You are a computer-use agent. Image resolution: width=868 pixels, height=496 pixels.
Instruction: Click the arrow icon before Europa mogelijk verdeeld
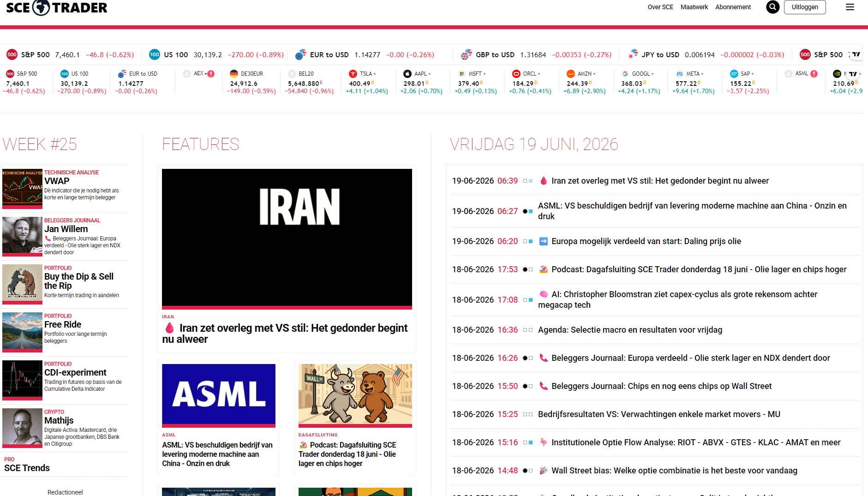coord(544,241)
